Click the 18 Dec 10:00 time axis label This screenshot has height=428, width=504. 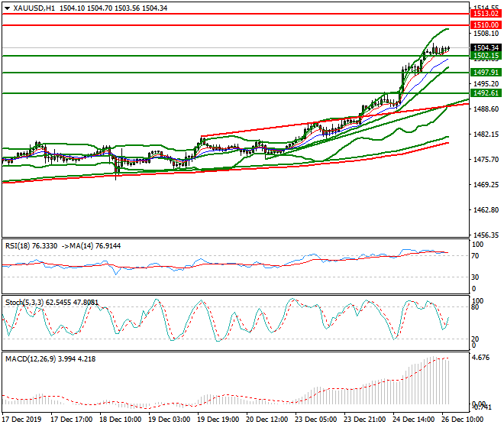pyautogui.click(x=120, y=420)
